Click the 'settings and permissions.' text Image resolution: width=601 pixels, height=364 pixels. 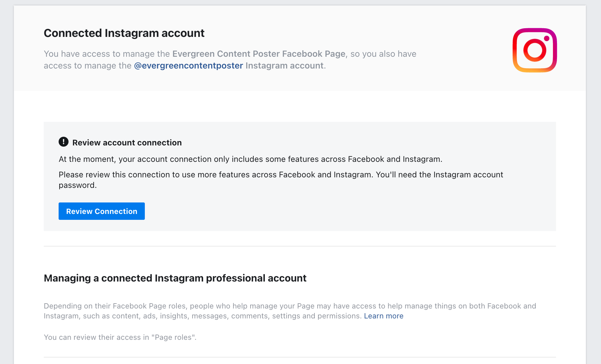coord(317,316)
